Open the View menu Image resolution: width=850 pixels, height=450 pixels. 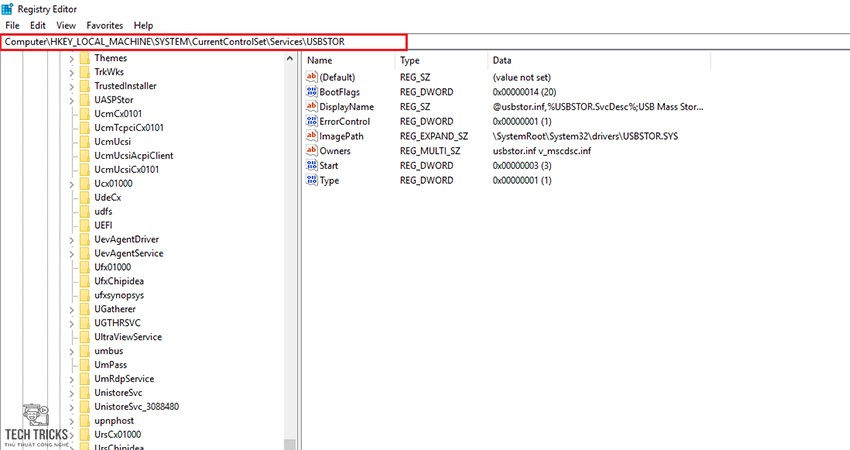pos(66,25)
